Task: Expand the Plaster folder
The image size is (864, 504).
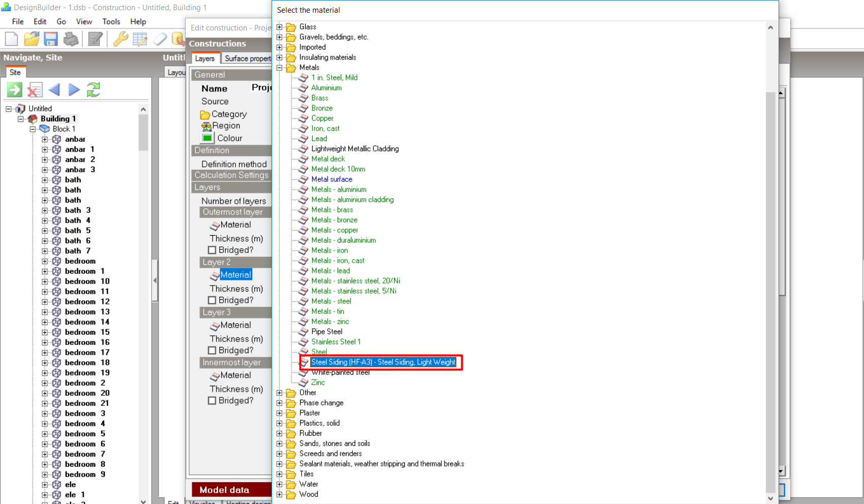Action: point(279,413)
